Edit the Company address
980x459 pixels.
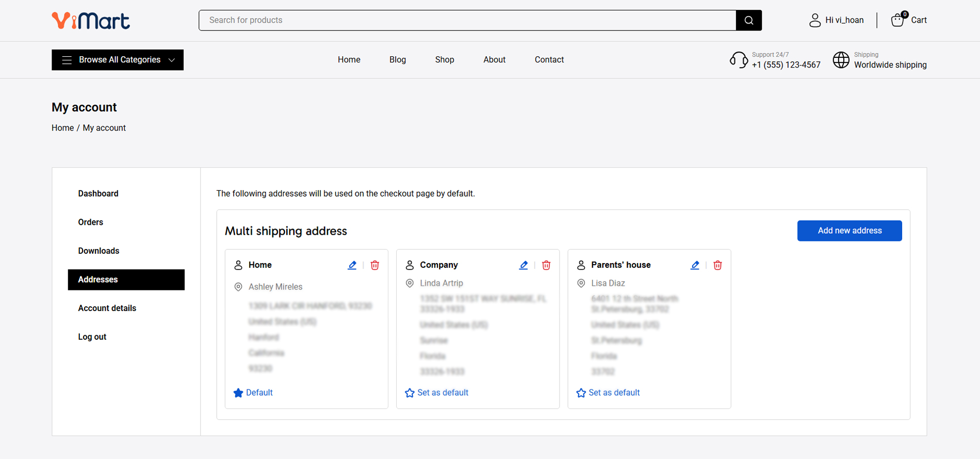pos(524,265)
